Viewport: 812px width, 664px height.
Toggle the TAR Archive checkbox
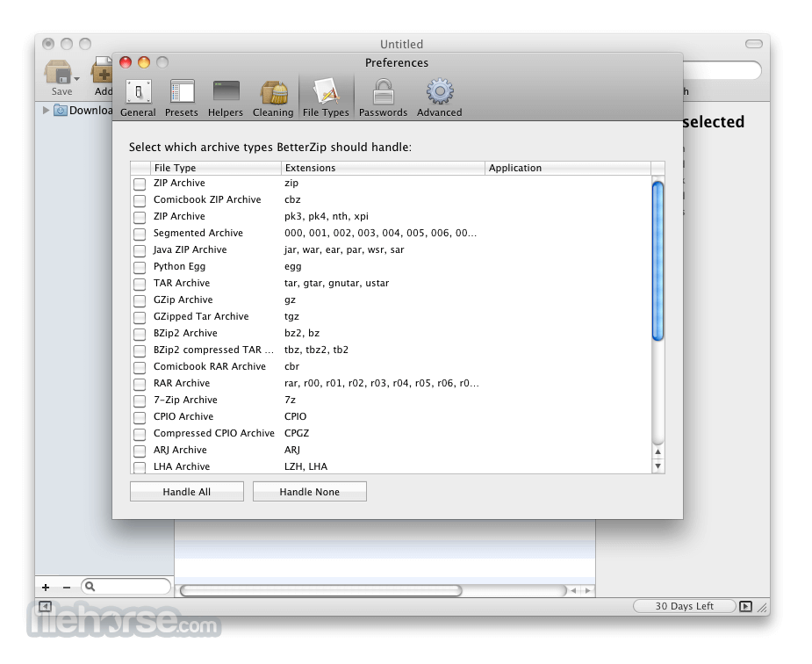[140, 284]
